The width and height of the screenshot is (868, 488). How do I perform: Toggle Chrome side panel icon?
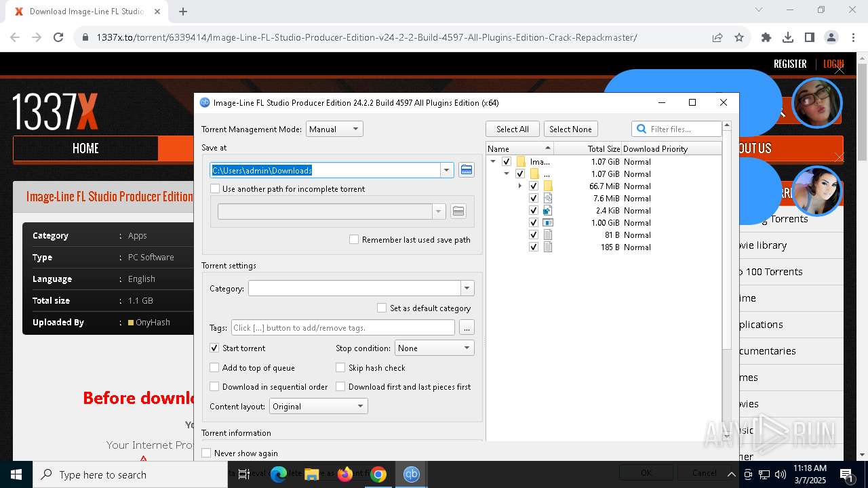pos(810,37)
